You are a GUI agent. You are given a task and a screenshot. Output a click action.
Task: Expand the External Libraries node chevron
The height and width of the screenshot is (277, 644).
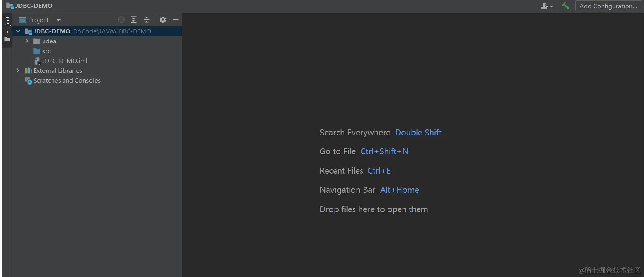tap(18, 70)
